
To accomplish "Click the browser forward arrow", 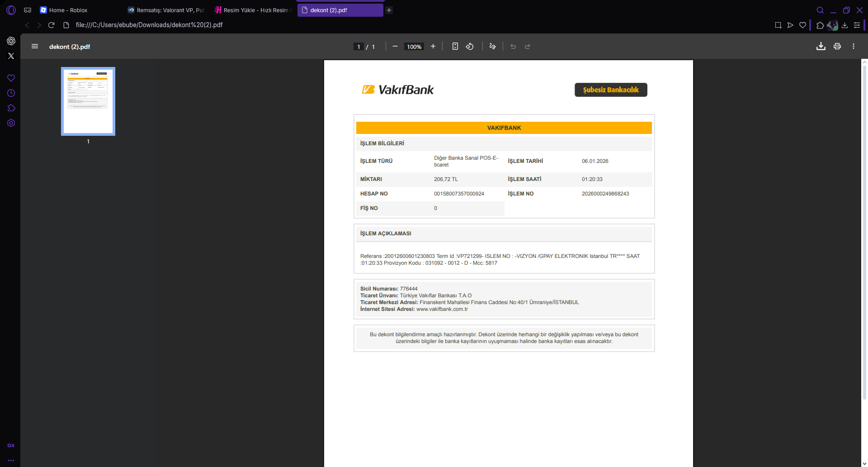I will coord(39,25).
